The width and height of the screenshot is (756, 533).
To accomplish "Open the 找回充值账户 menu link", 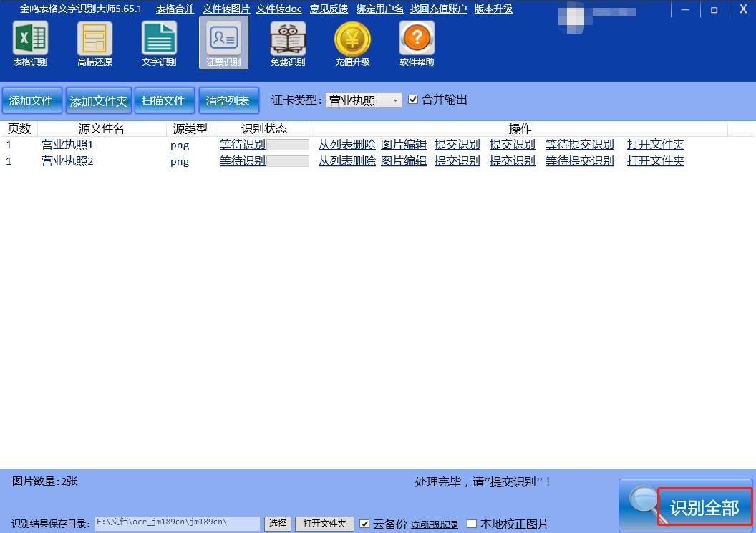I will pos(438,9).
